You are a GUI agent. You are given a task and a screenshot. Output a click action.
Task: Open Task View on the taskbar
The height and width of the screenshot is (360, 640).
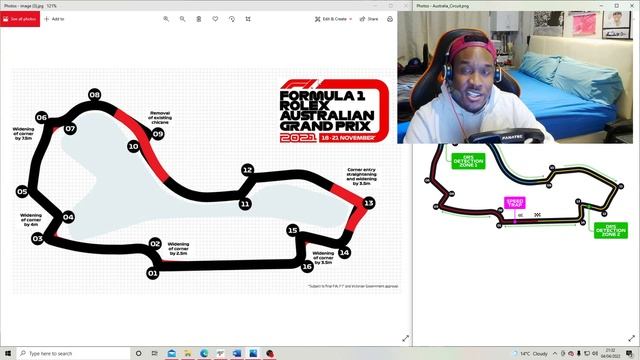[x=155, y=353]
